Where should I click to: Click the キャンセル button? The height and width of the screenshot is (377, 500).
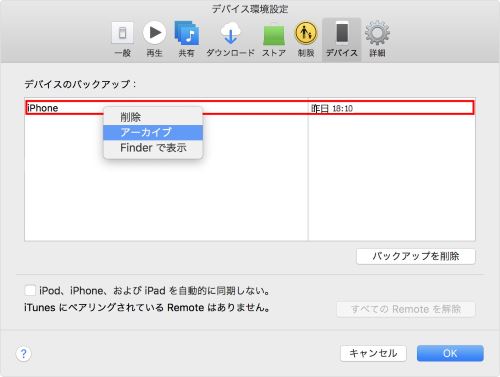pos(373,353)
